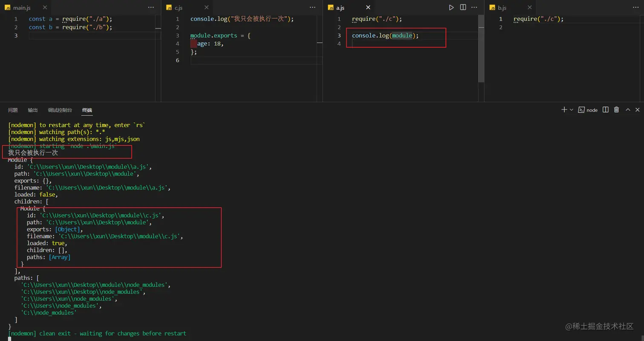
Task: Close the main.js tab
Action: coord(45,8)
